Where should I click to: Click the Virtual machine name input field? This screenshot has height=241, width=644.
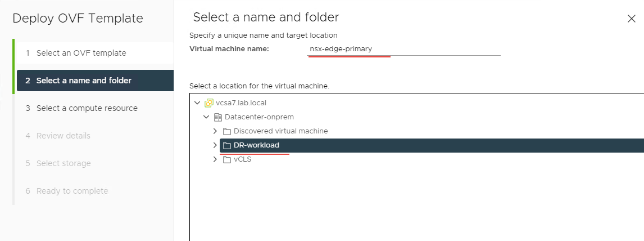403,49
